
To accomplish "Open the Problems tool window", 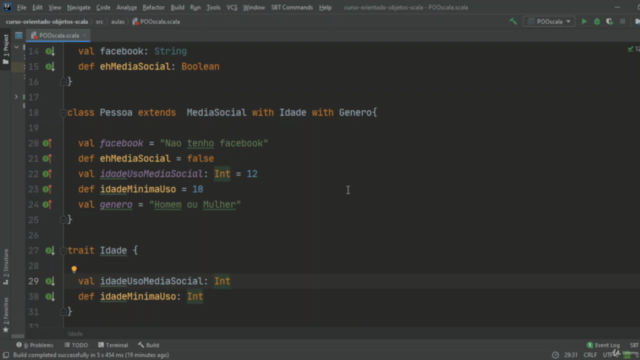I will tap(35, 345).
